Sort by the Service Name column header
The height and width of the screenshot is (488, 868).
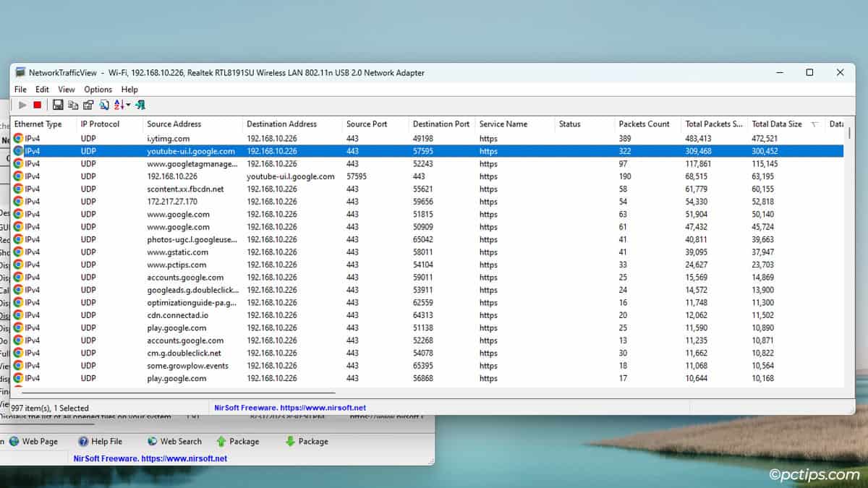[x=516, y=124]
